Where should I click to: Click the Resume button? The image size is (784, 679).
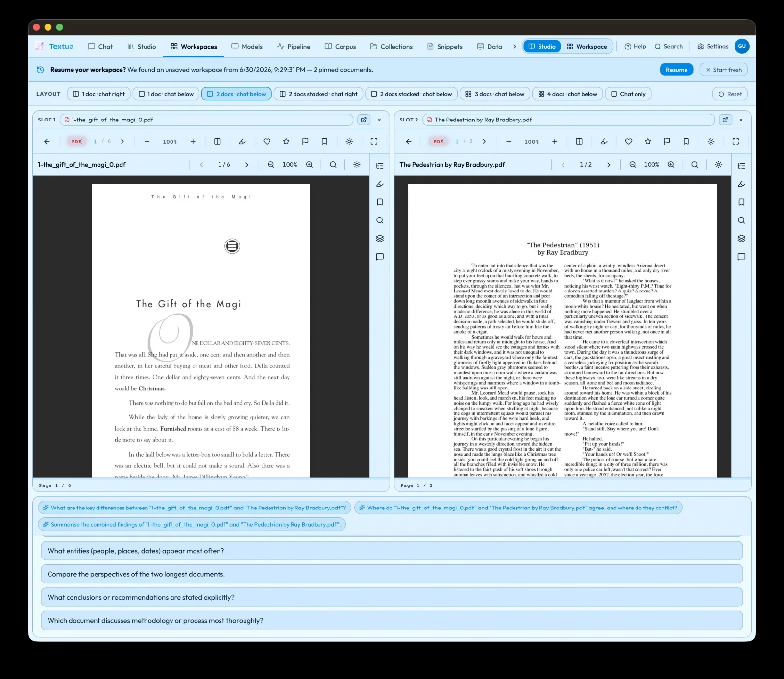[676, 70]
